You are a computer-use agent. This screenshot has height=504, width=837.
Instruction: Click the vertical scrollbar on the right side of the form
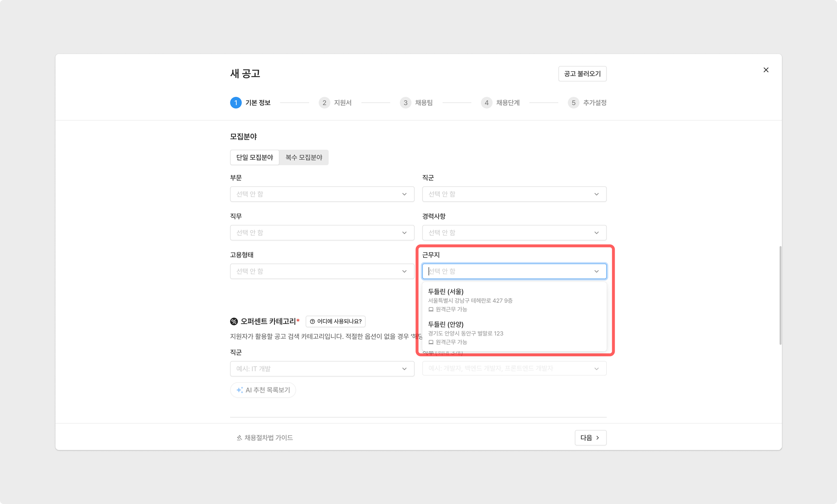[780, 295]
